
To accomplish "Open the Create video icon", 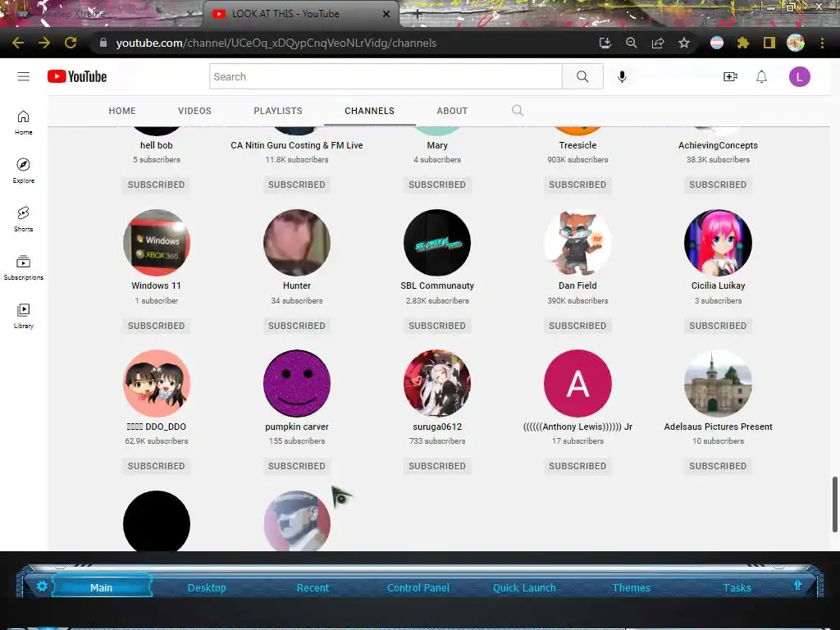I will click(730, 76).
